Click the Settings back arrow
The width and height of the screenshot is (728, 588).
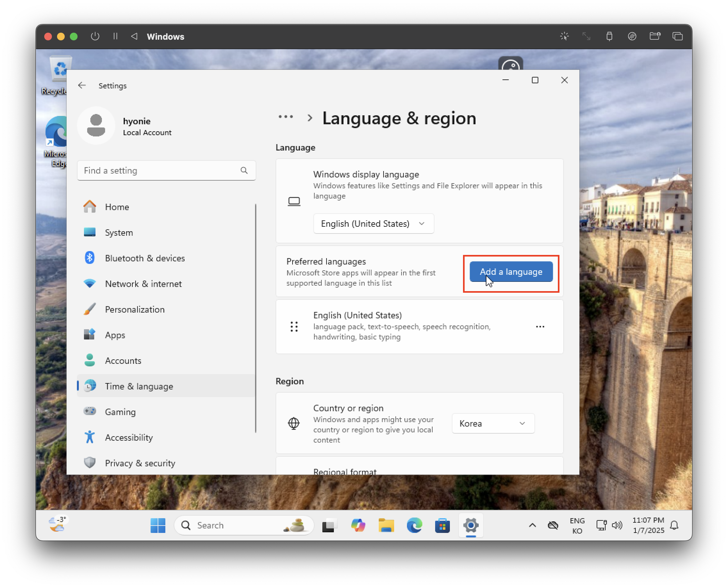coord(82,86)
